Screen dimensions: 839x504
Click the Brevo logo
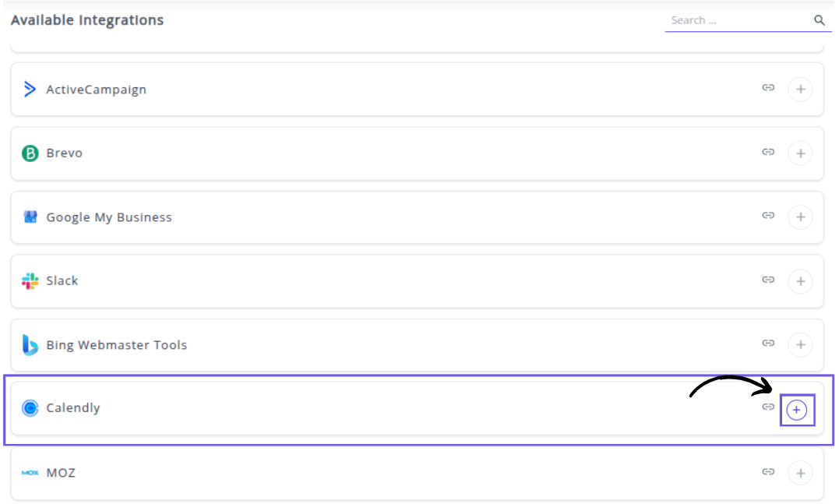[30, 153]
